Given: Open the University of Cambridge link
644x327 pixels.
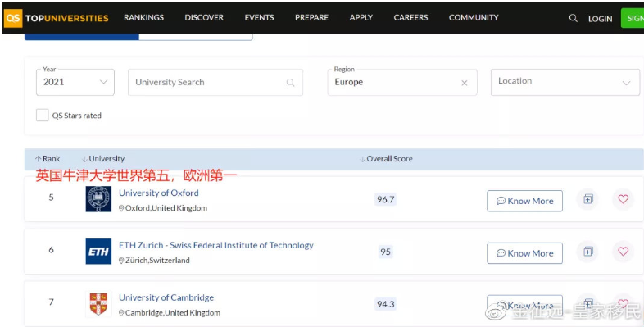Looking at the screenshot, I should 166,297.
